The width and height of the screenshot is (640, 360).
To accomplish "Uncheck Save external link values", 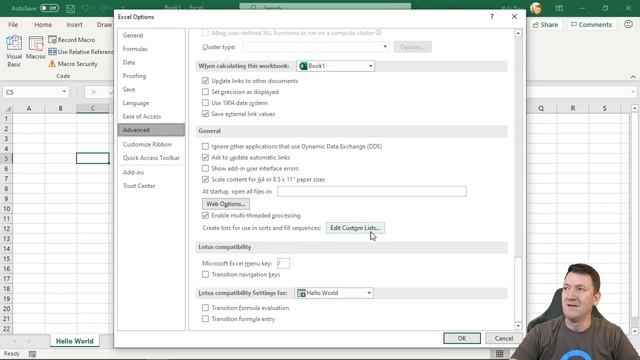I will pyautogui.click(x=205, y=114).
